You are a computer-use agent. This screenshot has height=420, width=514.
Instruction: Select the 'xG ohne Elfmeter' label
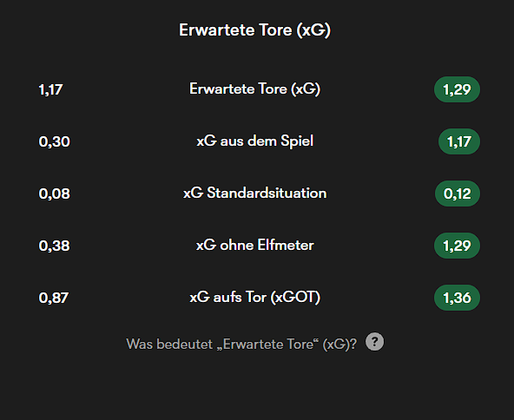tap(254, 245)
